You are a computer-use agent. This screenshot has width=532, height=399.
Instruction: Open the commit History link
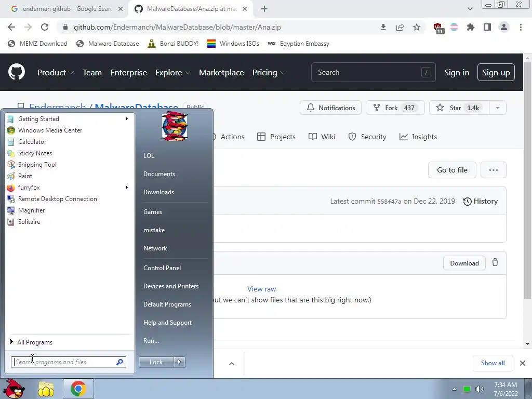[481, 201]
